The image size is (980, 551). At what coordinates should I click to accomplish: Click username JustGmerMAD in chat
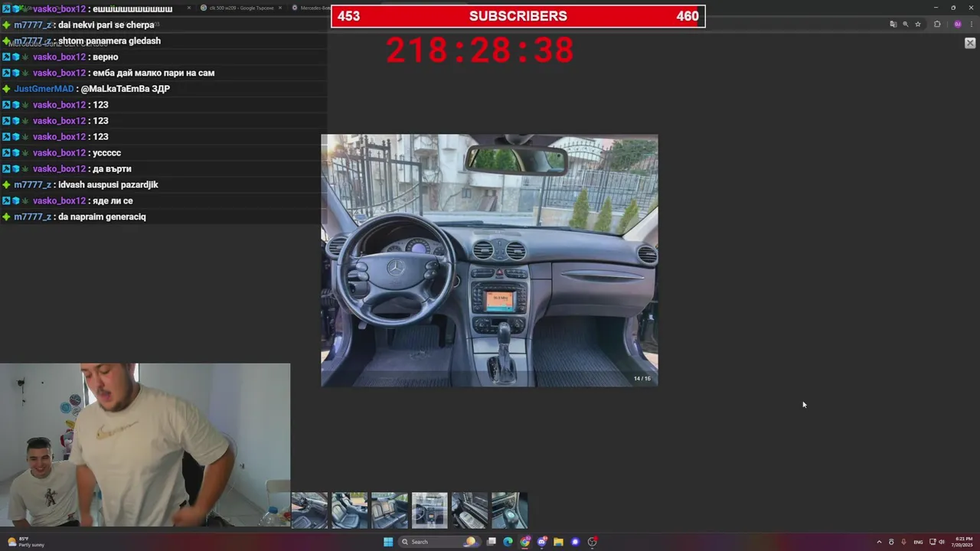pyautogui.click(x=44, y=89)
